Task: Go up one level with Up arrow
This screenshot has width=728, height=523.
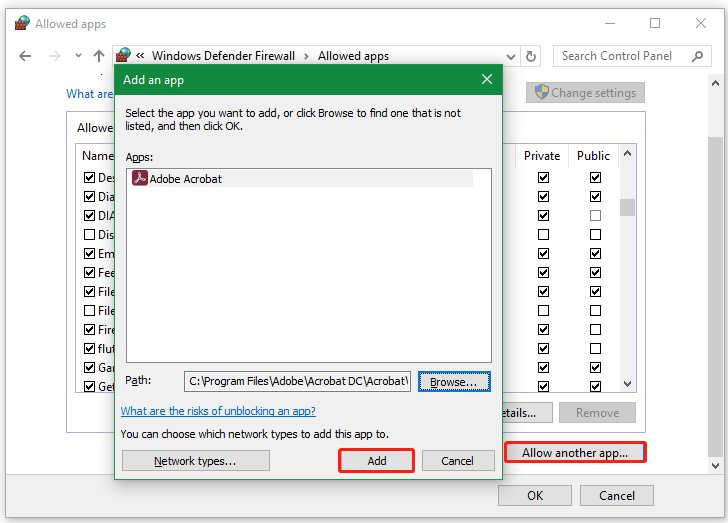Action: [x=98, y=56]
